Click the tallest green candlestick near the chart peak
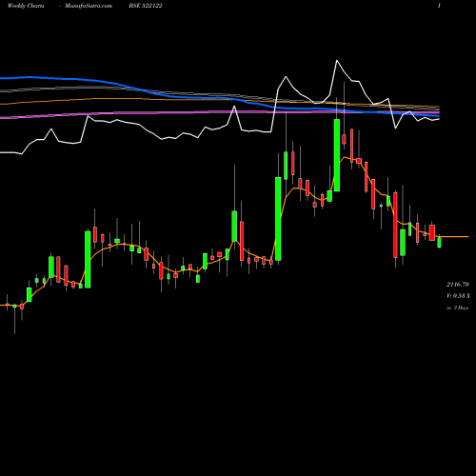Viewport: 476px width, 476px height. (337, 155)
